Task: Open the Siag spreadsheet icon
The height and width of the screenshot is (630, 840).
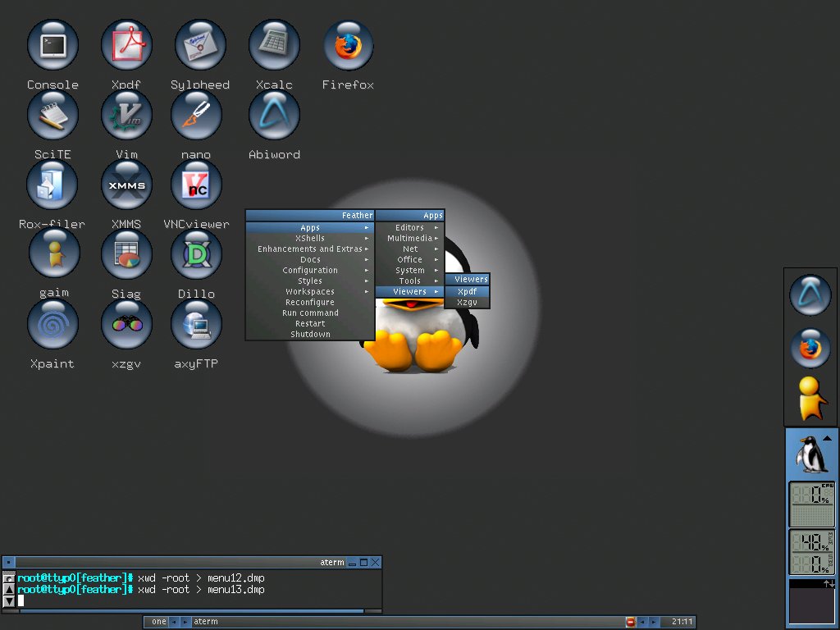Action: click(x=126, y=254)
